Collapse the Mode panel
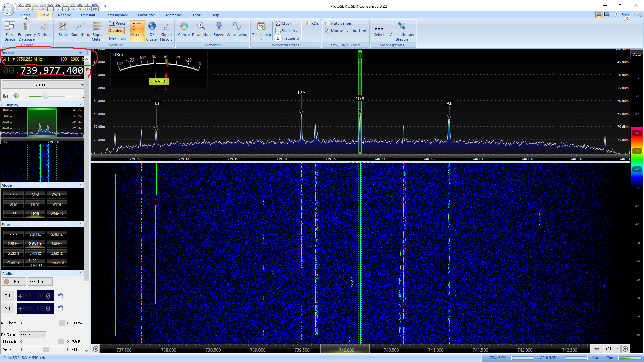Image resolution: width=644 pixels, height=362 pixels. click(x=80, y=185)
